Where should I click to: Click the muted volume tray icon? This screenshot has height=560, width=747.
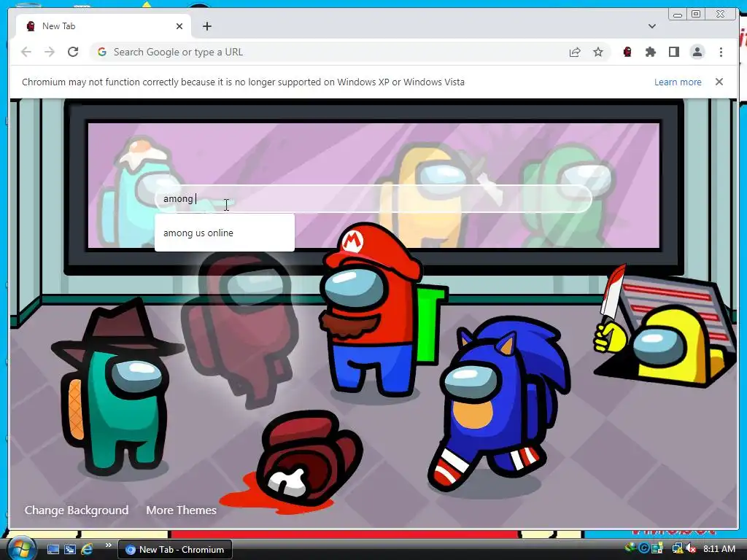(x=691, y=548)
